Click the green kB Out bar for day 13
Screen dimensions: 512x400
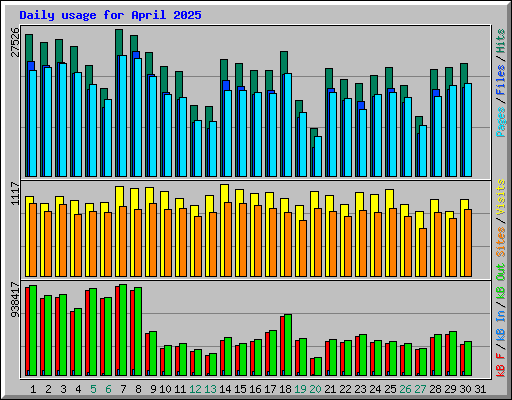point(213,364)
